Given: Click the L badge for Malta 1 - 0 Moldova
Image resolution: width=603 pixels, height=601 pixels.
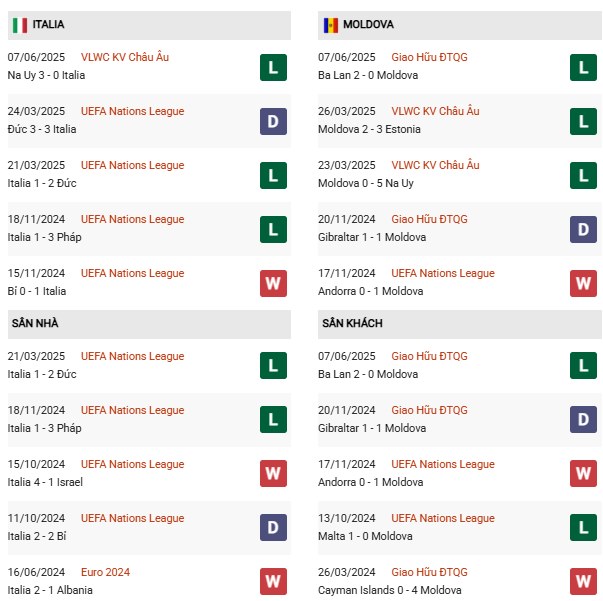Looking at the screenshot, I should [583, 528].
